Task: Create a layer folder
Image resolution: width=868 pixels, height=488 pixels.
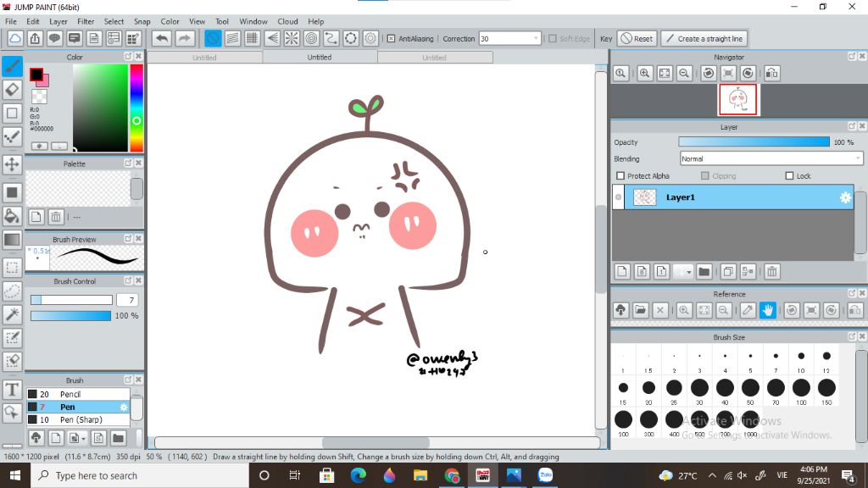Action: click(704, 272)
